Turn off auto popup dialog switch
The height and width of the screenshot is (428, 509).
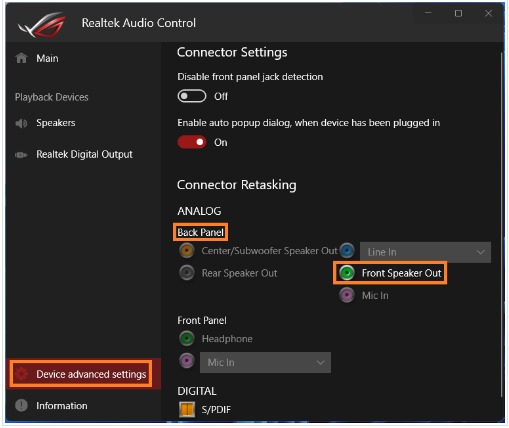pos(192,142)
